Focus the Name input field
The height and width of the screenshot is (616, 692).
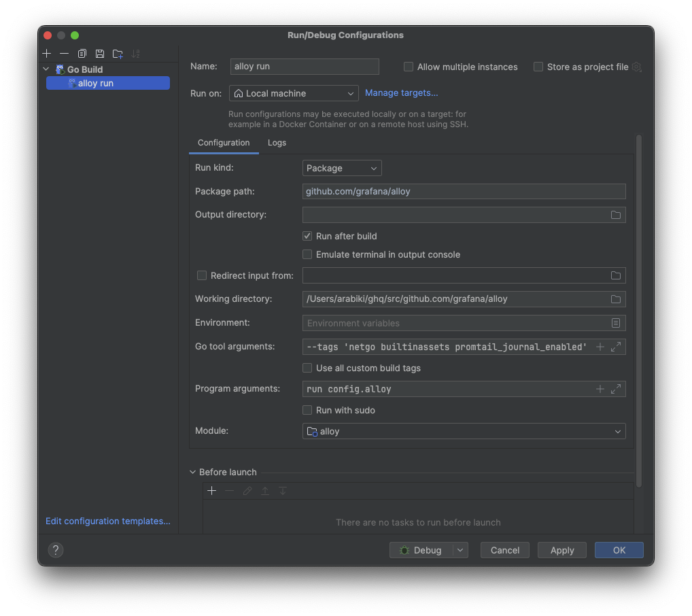coord(305,66)
